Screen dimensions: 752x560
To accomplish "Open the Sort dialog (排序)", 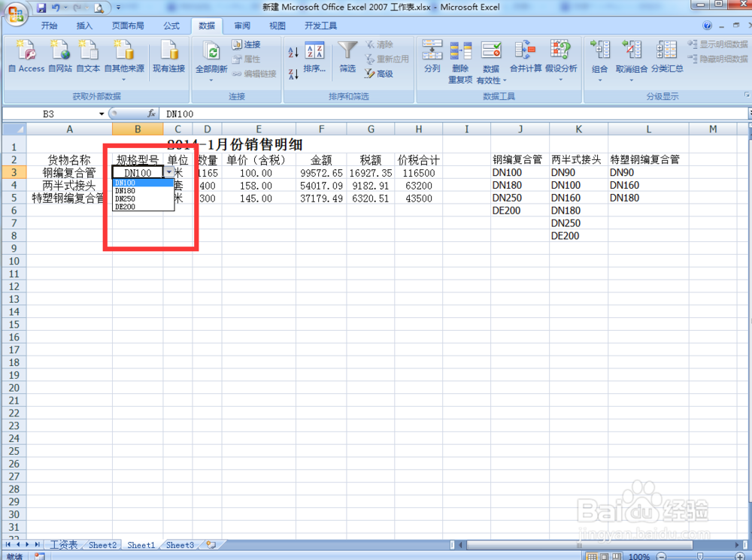I will (x=314, y=58).
